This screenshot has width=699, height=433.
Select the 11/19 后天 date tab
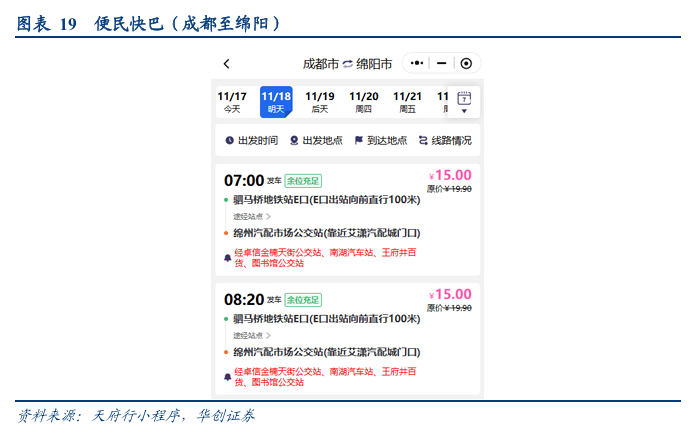320,102
